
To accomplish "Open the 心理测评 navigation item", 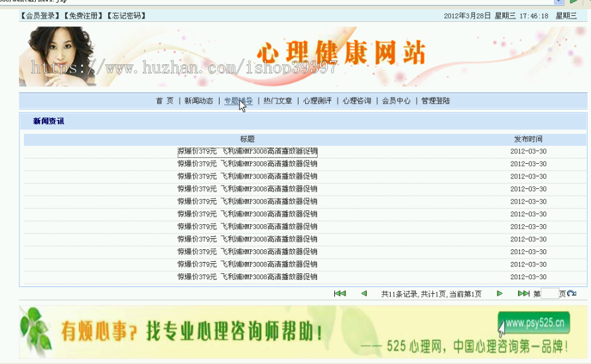I will click(317, 101).
